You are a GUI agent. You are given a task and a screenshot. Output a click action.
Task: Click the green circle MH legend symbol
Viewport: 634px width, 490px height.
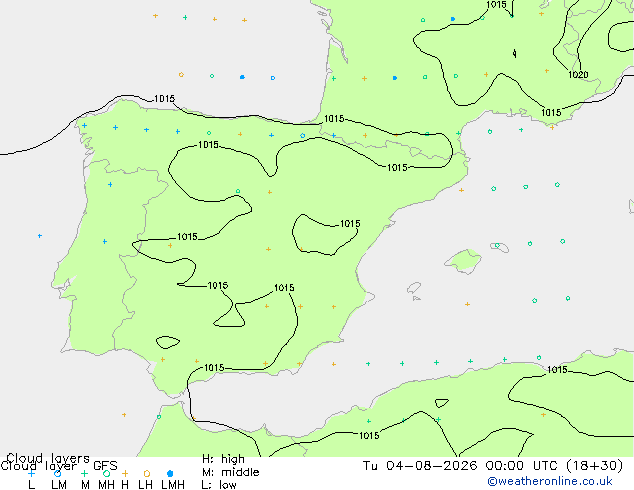click(106, 473)
